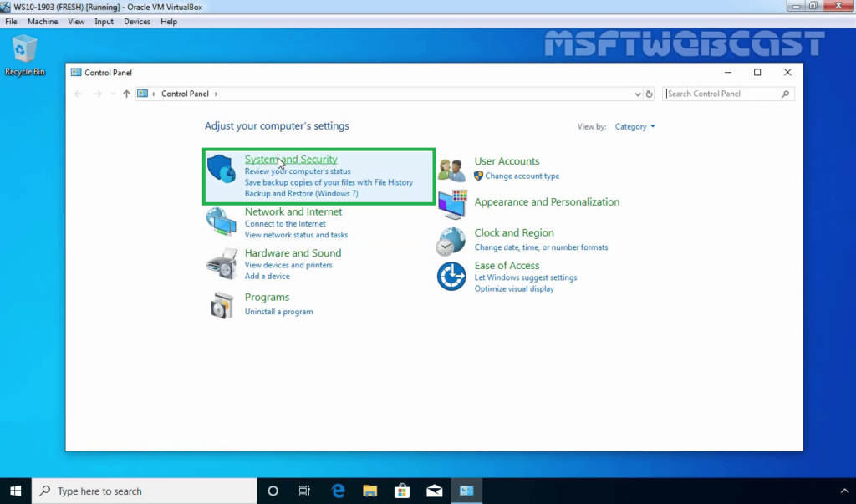Open the recent locations dropdown arrow
The image size is (856, 504).
coord(113,94)
